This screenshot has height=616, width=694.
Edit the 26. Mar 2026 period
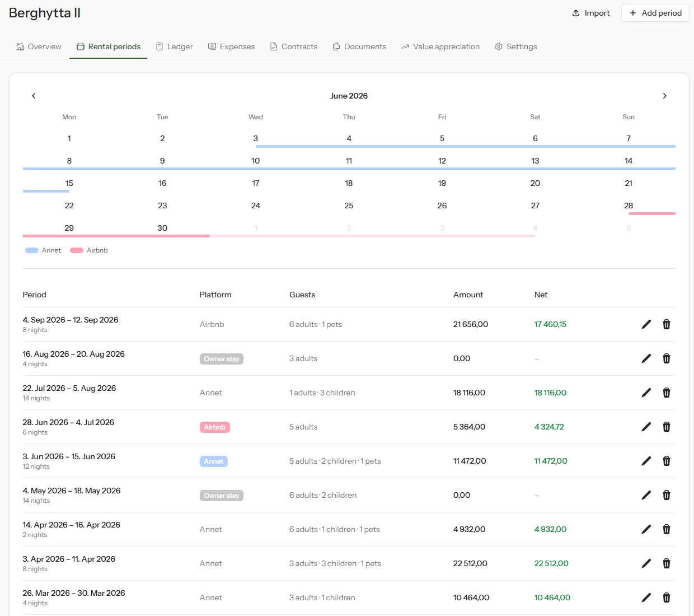(646, 598)
